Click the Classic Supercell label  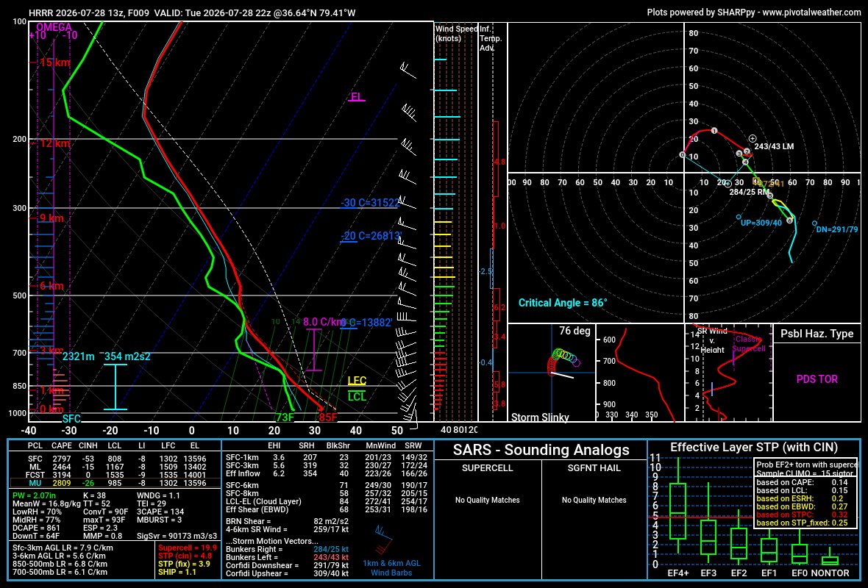coord(748,343)
